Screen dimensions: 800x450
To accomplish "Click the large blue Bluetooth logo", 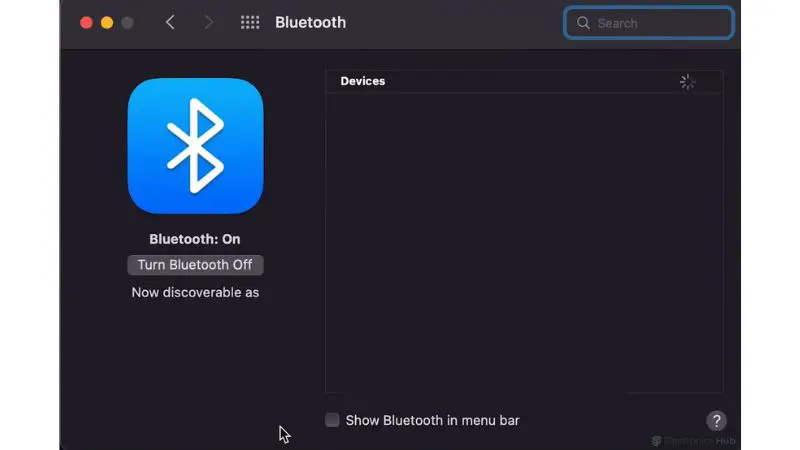I will 195,147.
